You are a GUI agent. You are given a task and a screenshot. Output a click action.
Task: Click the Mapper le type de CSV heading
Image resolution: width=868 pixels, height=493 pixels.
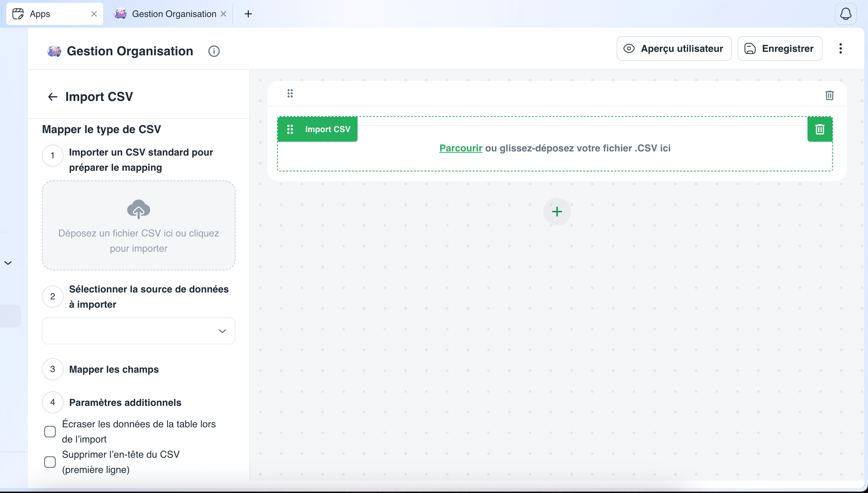pyautogui.click(x=101, y=129)
